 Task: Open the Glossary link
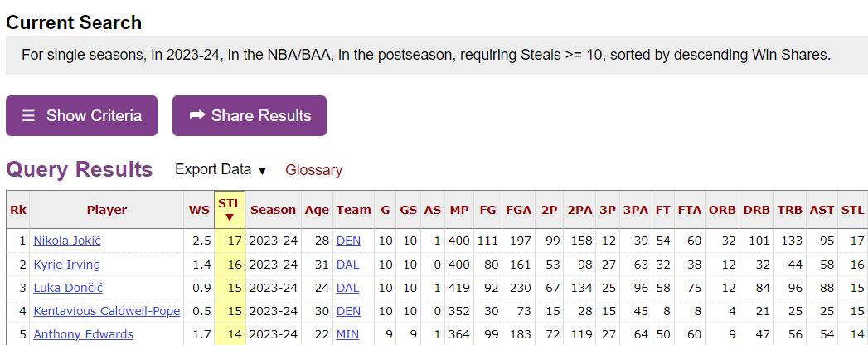click(314, 170)
